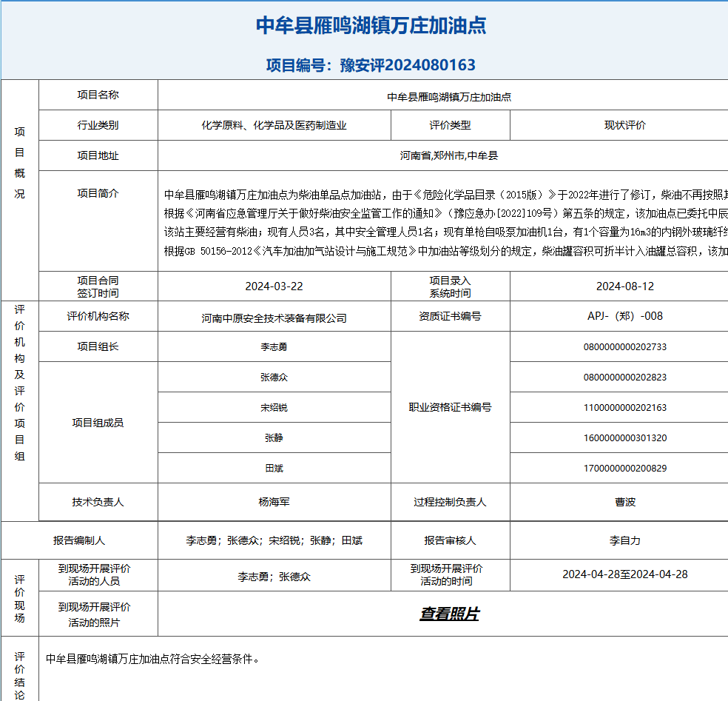
Task: Select on-site personnel 李志勇；张德众
Action: click(x=274, y=577)
